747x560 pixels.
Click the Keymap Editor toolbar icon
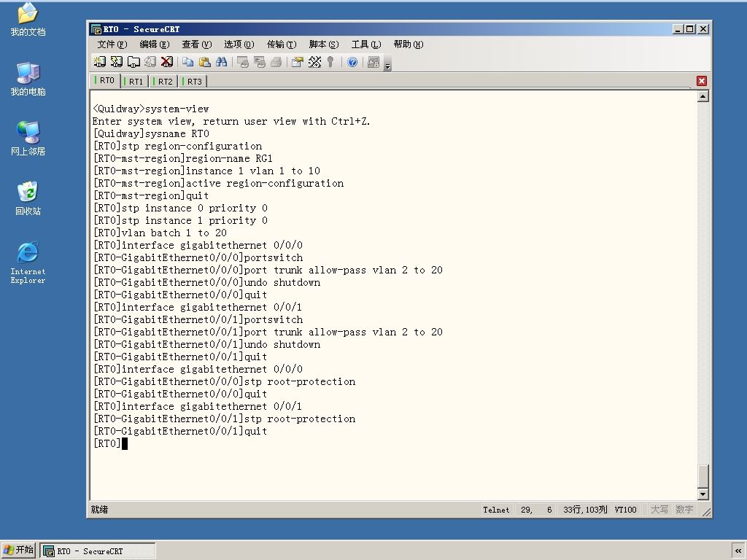(x=314, y=62)
